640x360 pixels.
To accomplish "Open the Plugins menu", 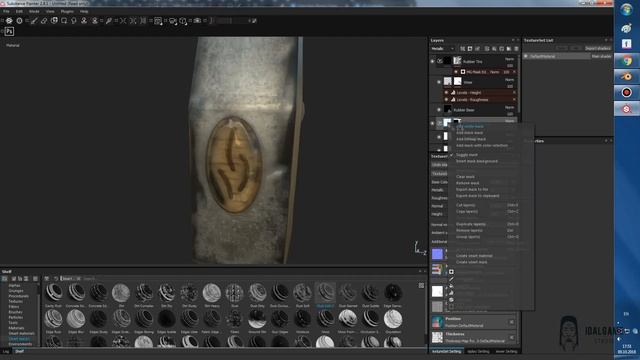I will point(67,11).
